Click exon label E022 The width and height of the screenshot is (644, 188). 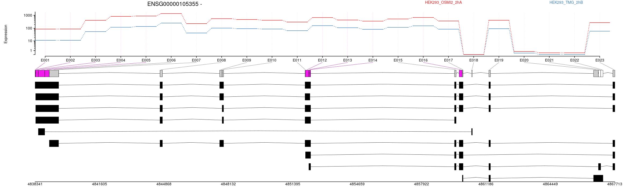click(x=575, y=60)
